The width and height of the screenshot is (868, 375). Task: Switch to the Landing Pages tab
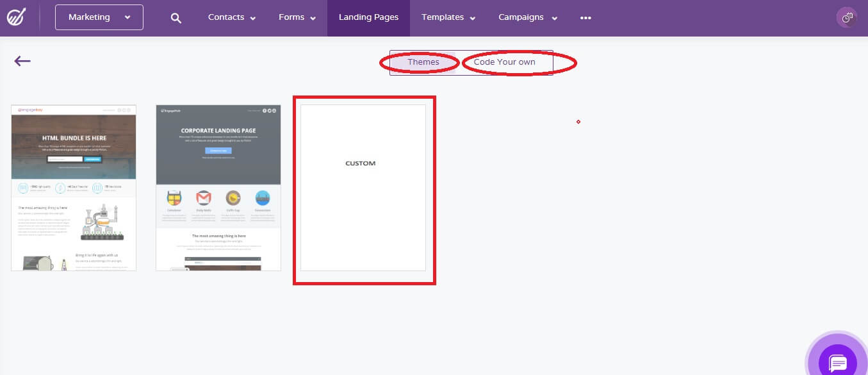pos(368,17)
